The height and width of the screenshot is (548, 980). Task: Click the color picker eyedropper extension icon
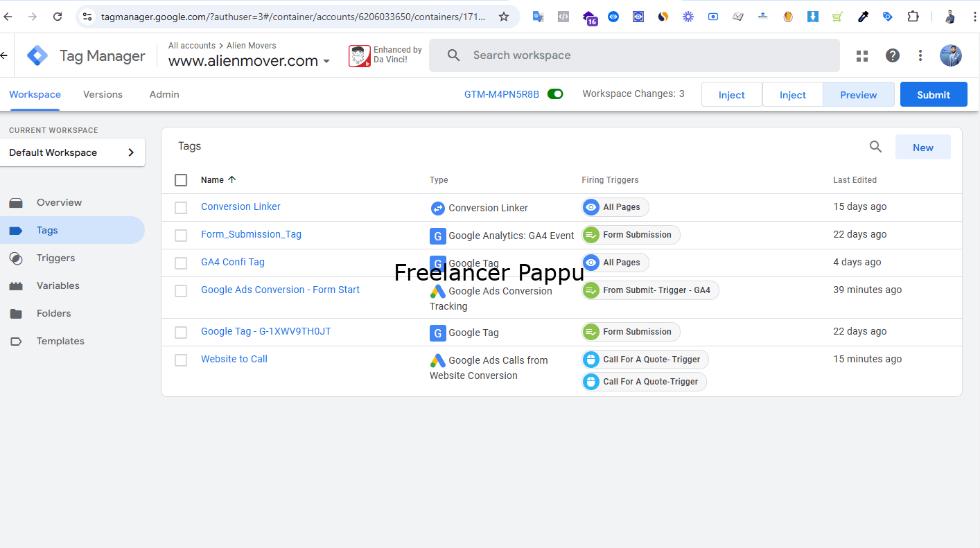(863, 17)
